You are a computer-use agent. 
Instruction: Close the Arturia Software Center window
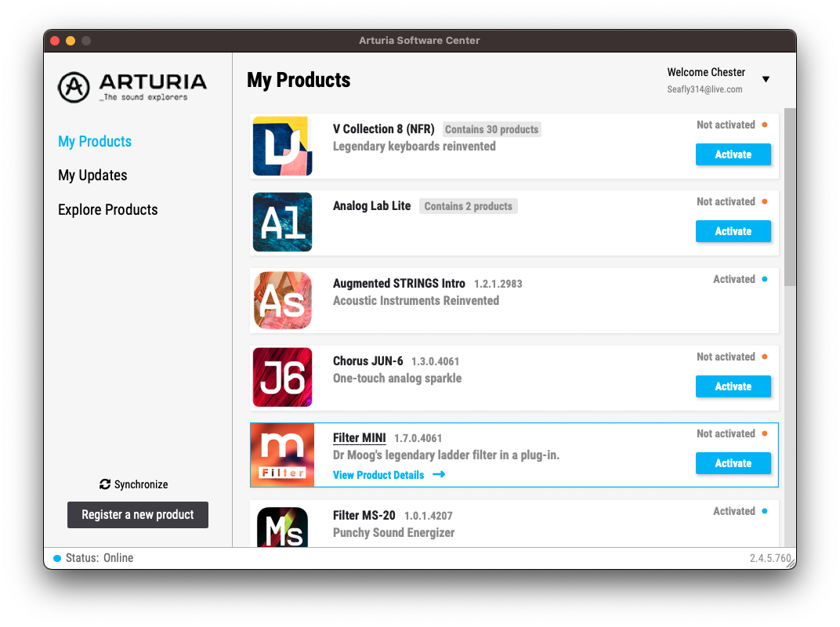click(55, 41)
